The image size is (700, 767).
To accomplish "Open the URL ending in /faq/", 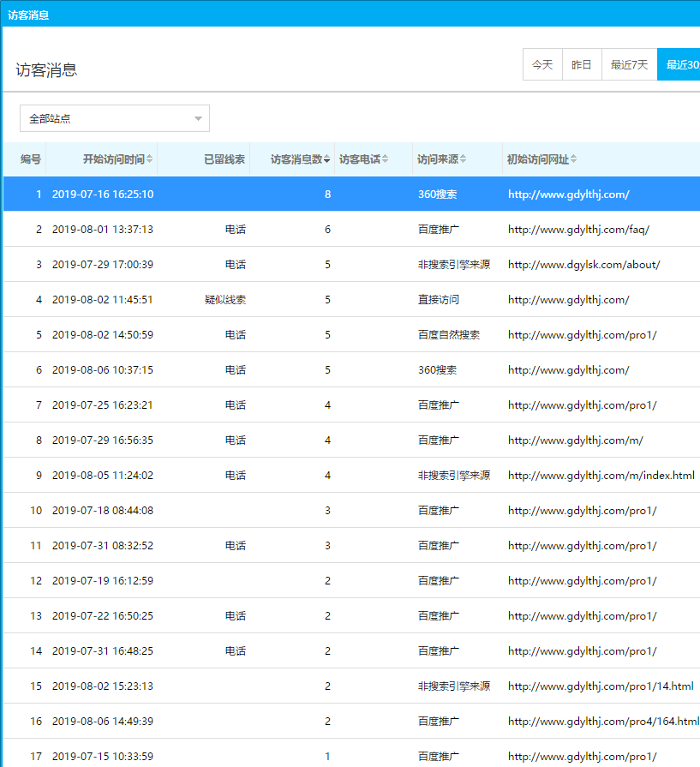I will (578, 230).
